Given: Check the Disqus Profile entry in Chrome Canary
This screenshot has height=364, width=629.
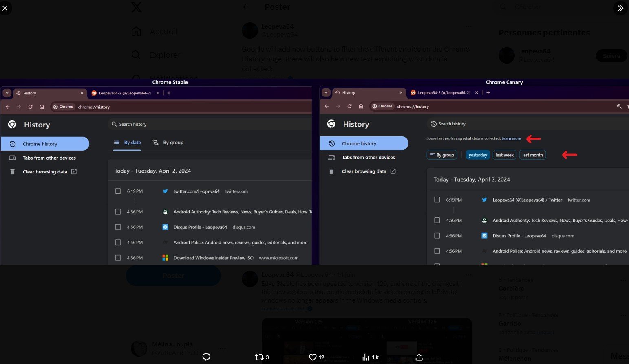Looking at the screenshot, I should pos(437,236).
